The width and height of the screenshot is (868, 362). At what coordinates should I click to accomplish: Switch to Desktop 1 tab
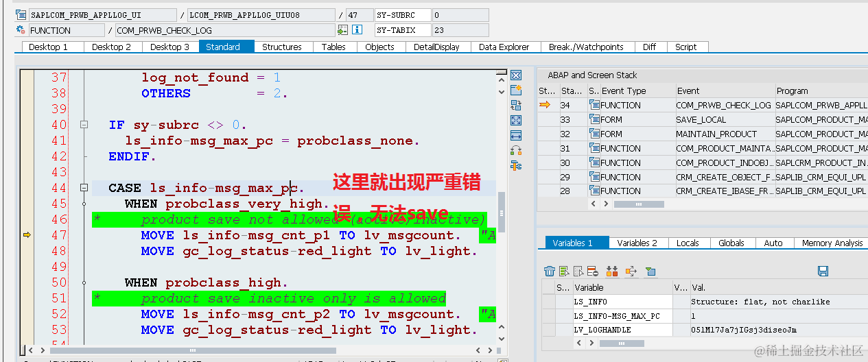(53, 47)
